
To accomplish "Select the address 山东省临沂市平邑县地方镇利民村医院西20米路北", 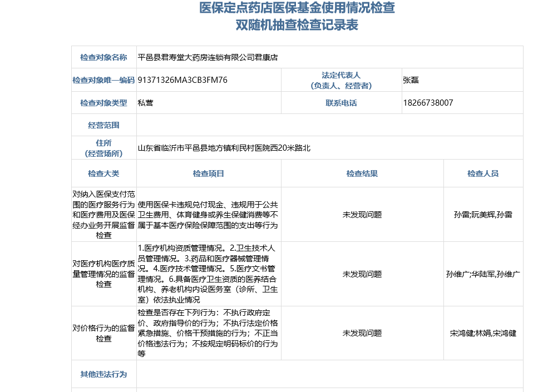I will pyautogui.click(x=224, y=148).
